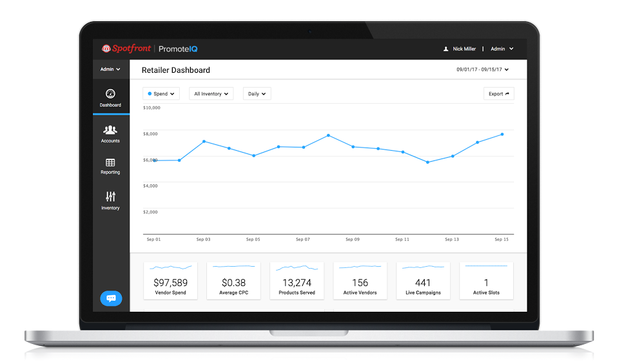Select the Active Vendors 156 card

[360, 281]
